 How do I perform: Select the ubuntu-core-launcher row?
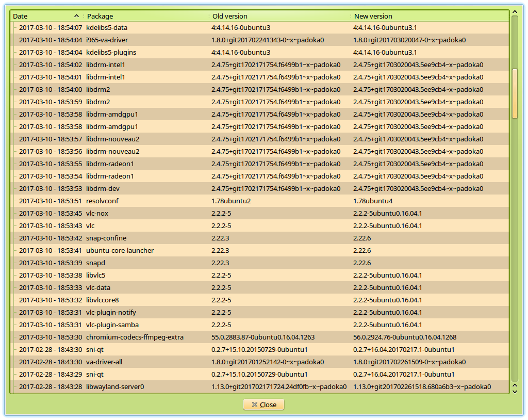[x=120, y=250]
